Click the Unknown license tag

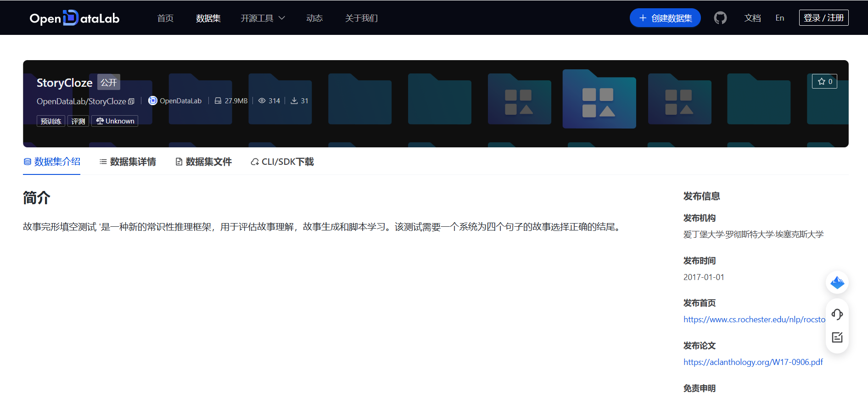tap(115, 121)
